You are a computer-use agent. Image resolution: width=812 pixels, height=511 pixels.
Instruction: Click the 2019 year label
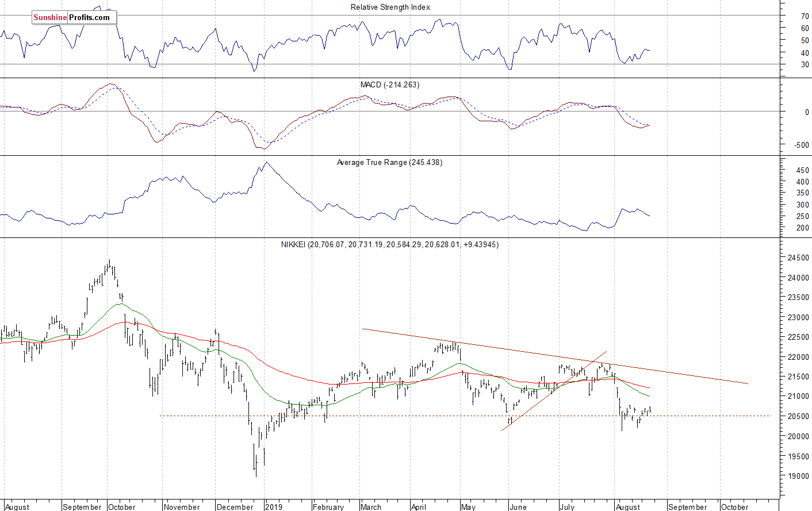274,507
